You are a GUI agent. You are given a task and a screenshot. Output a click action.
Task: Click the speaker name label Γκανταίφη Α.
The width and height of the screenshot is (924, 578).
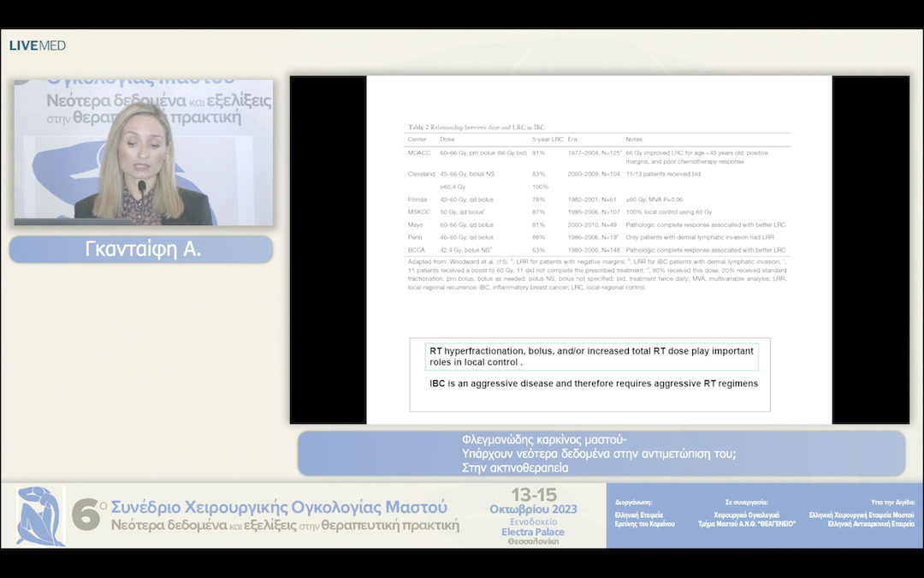point(141,249)
